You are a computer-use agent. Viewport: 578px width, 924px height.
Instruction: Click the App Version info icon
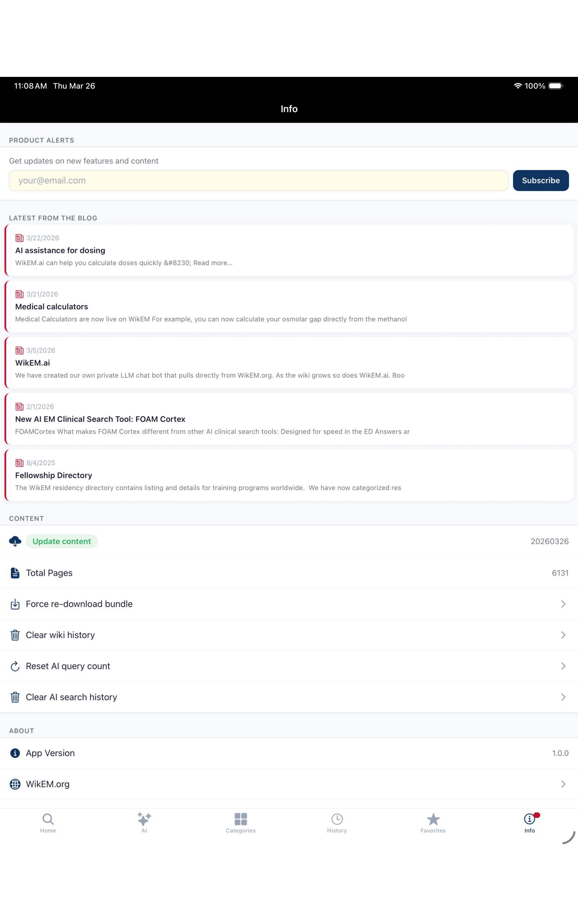15,753
